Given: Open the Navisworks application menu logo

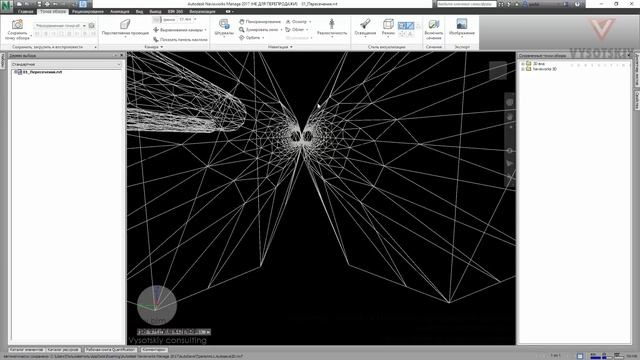Looking at the screenshot, I should tap(6, 7).
